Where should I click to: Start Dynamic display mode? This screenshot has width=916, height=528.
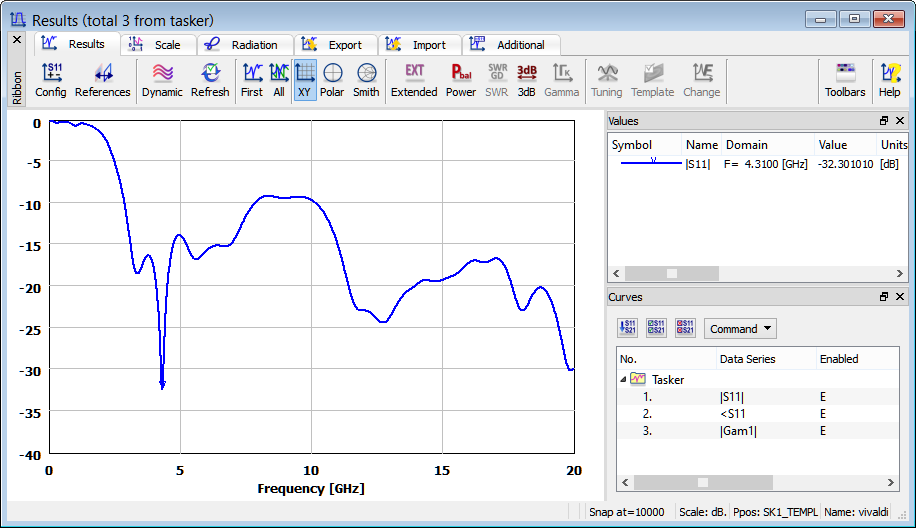162,81
